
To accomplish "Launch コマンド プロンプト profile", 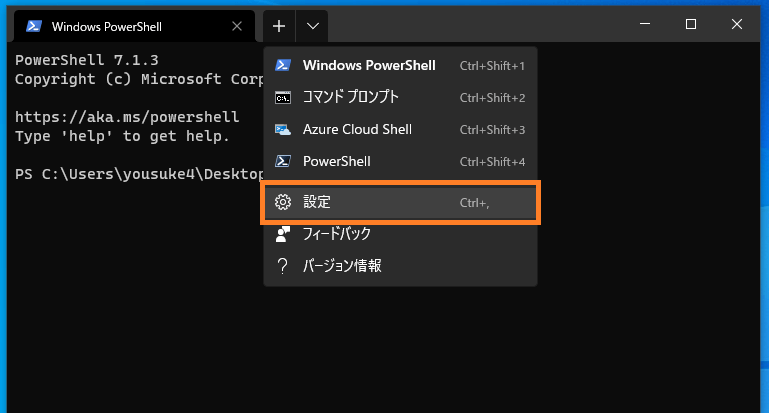I will (400, 97).
